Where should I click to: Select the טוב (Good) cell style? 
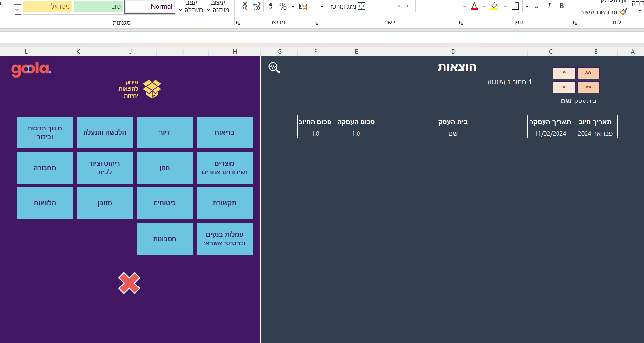coord(99,7)
